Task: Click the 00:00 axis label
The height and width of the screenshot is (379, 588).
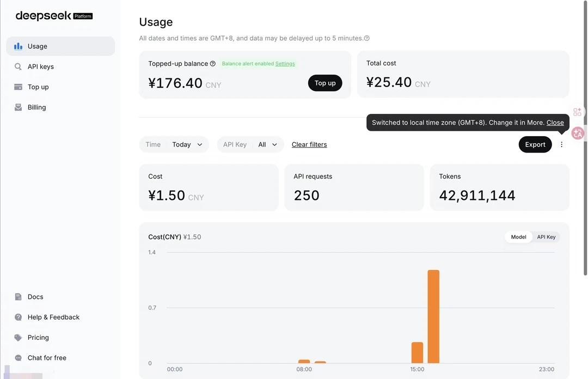Action: 175,369
